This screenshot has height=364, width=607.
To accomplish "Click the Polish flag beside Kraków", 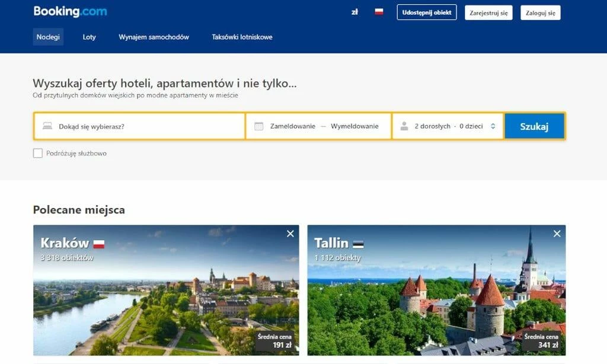I will tap(99, 244).
